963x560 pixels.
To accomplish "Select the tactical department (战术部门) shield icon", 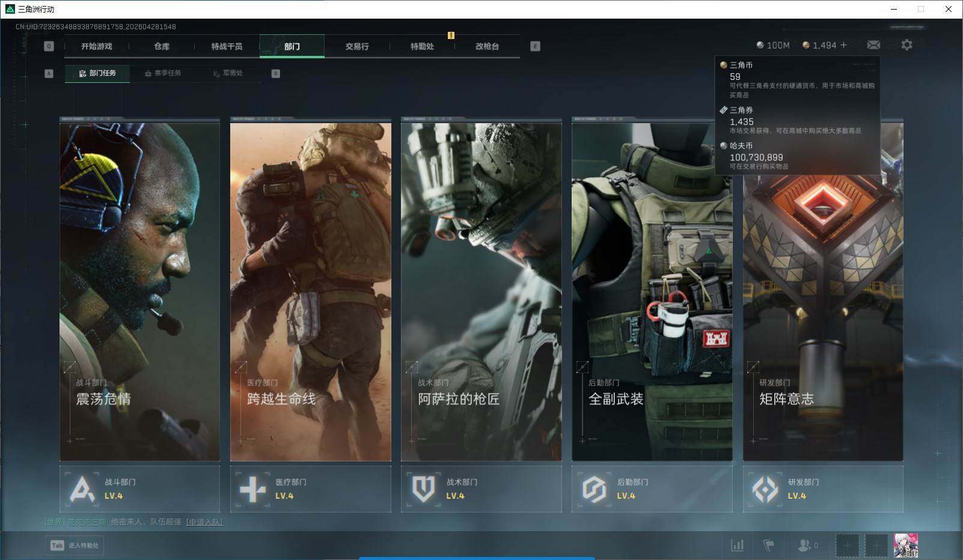I will click(423, 489).
